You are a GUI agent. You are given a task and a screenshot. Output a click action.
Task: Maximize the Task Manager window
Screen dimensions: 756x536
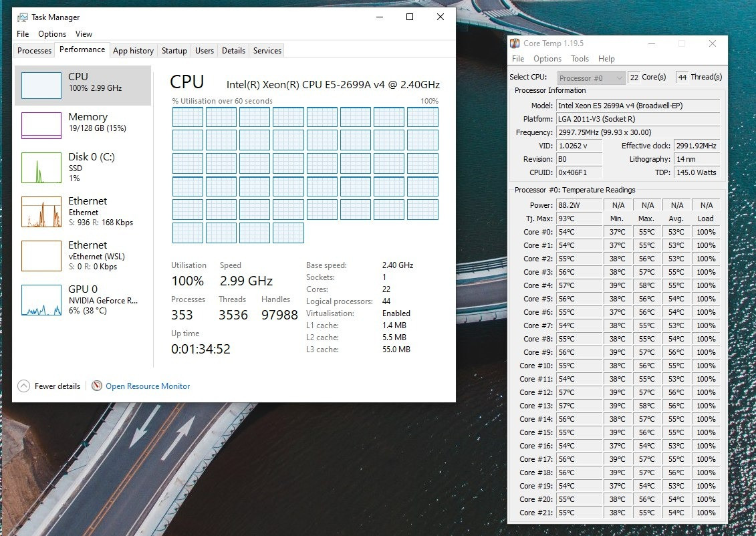click(410, 17)
